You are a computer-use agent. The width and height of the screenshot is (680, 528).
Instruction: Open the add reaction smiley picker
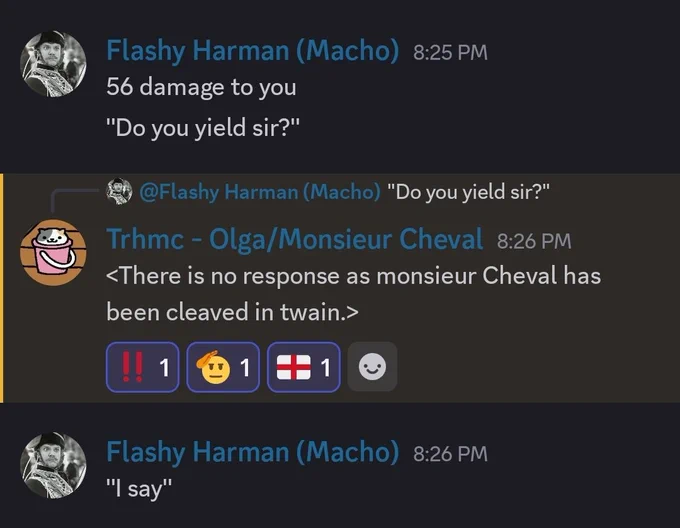pyautogui.click(x=372, y=367)
